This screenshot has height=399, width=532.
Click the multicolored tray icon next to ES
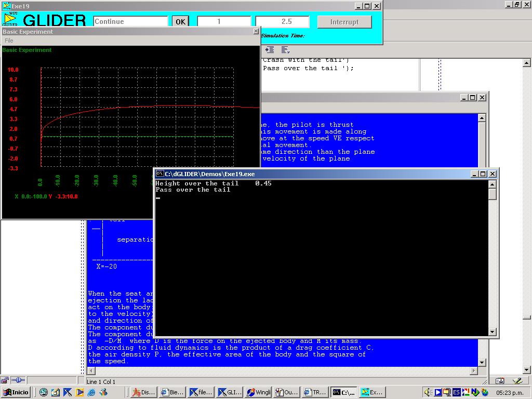tap(465, 392)
